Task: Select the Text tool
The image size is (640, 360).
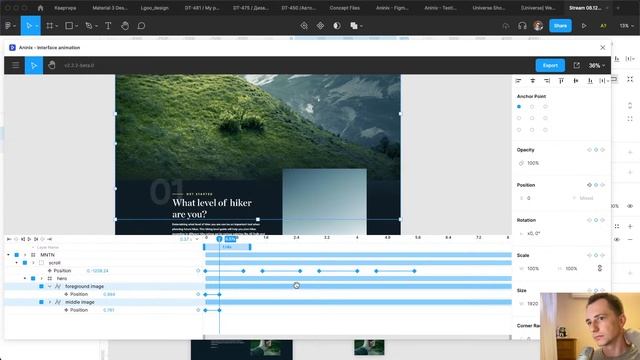Action: 108,26
